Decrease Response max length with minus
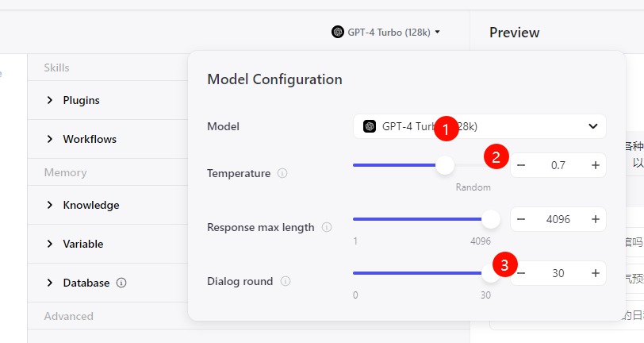The image size is (644, 343). [x=521, y=219]
